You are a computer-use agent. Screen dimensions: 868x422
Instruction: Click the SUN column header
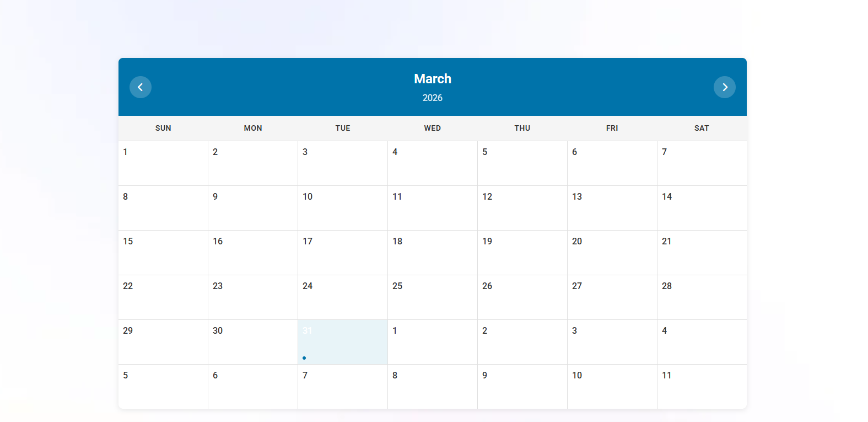(x=163, y=128)
